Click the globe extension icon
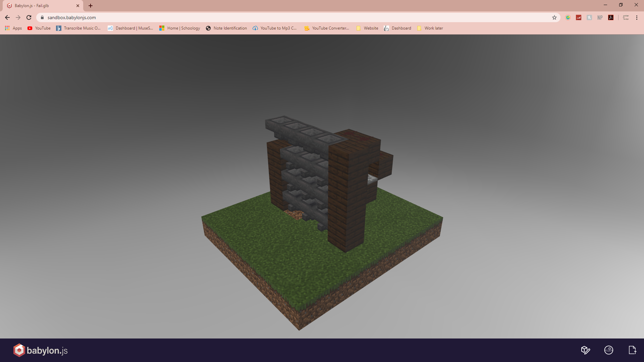 click(568, 17)
